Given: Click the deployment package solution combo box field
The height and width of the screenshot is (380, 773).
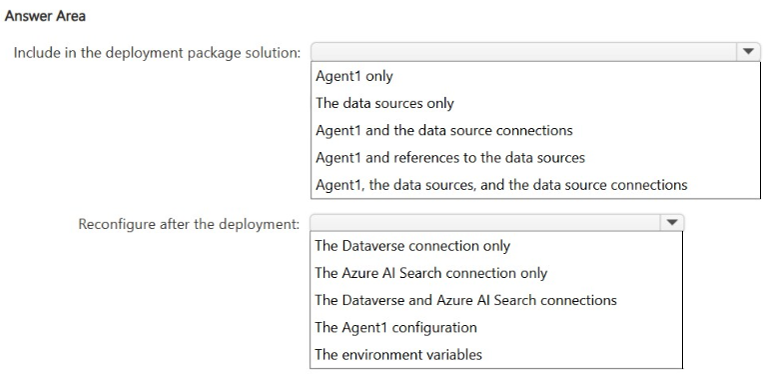Looking at the screenshot, I should (535, 52).
